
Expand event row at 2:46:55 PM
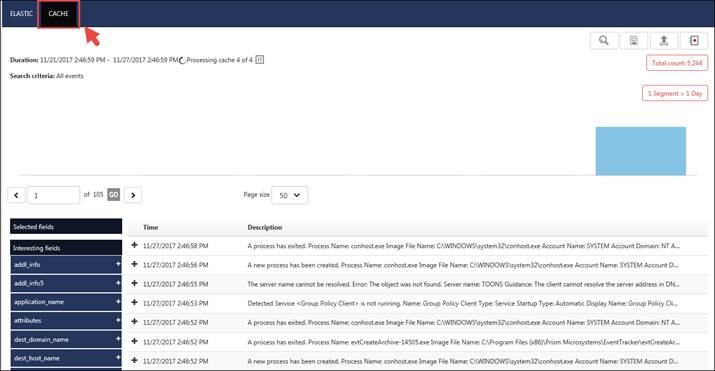pos(134,283)
